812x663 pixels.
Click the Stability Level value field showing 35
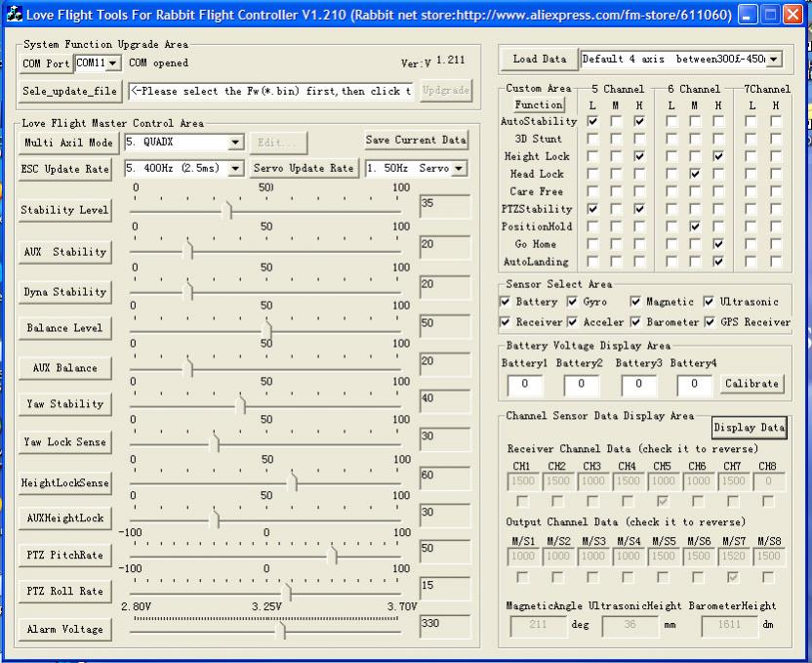(x=445, y=206)
